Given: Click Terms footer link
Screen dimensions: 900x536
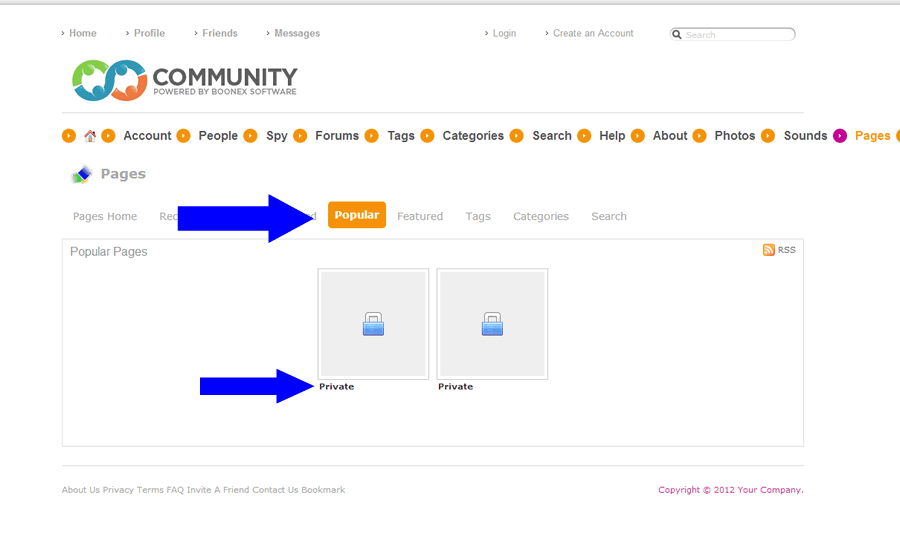Looking at the screenshot, I should [x=150, y=490].
